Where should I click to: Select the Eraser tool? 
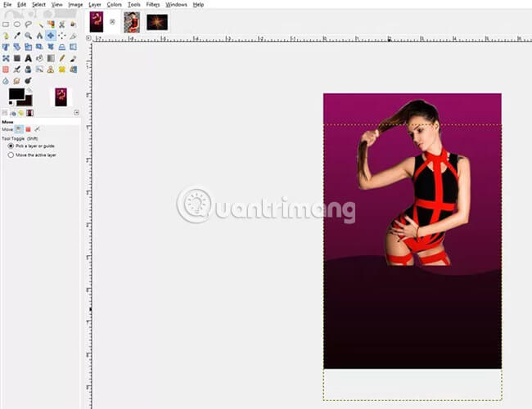click(6, 70)
